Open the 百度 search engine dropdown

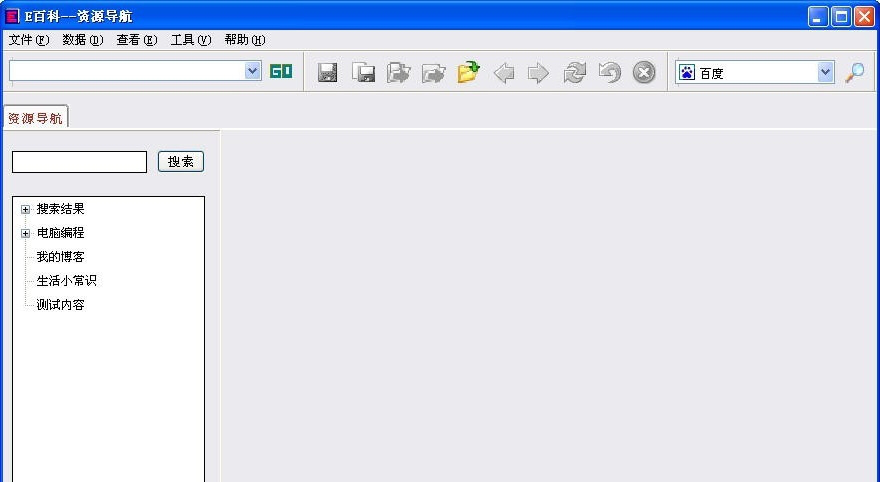(825, 72)
